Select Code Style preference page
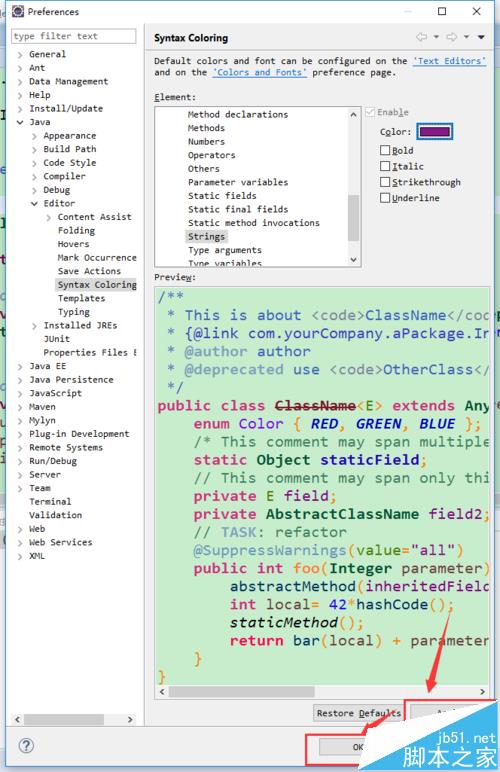The width and height of the screenshot is (500, 772). coord(70,162)
